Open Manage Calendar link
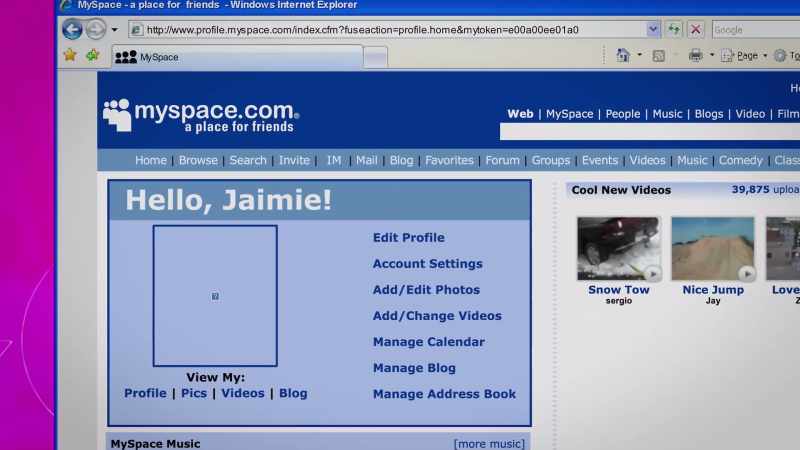This screenshot has height=450, width=800. (x=429, y=342)
